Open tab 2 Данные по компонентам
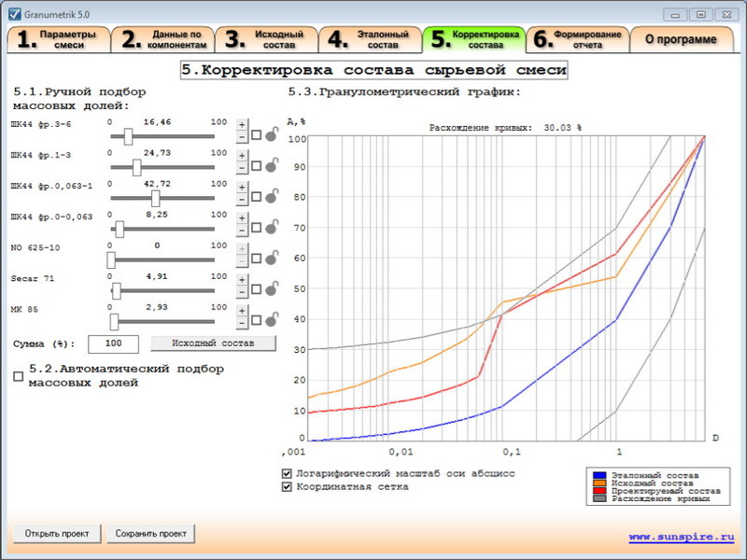The image size is (747, 560). point(162,40)
